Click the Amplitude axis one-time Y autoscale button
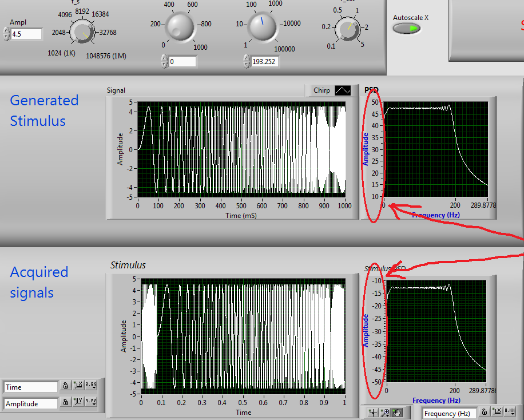This screenshot has height=420, width=524. (x=78, y=402)
